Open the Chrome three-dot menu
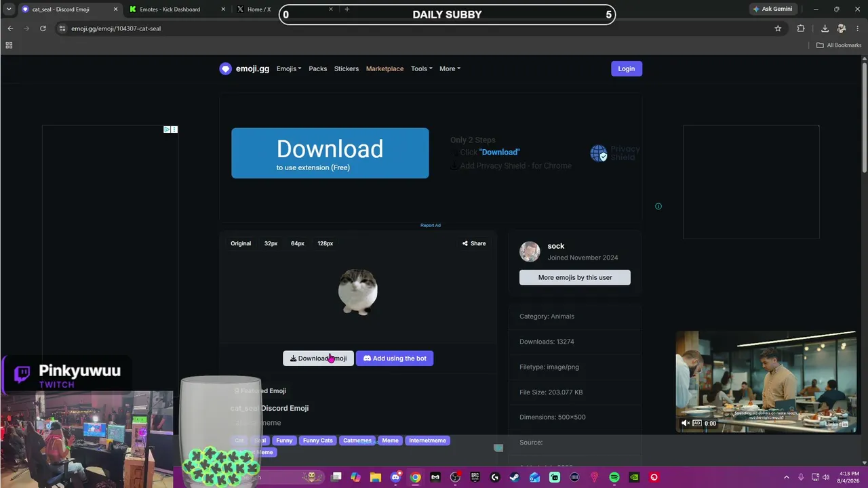The height and width of the screenshot is (488, 868). point(858,28)
